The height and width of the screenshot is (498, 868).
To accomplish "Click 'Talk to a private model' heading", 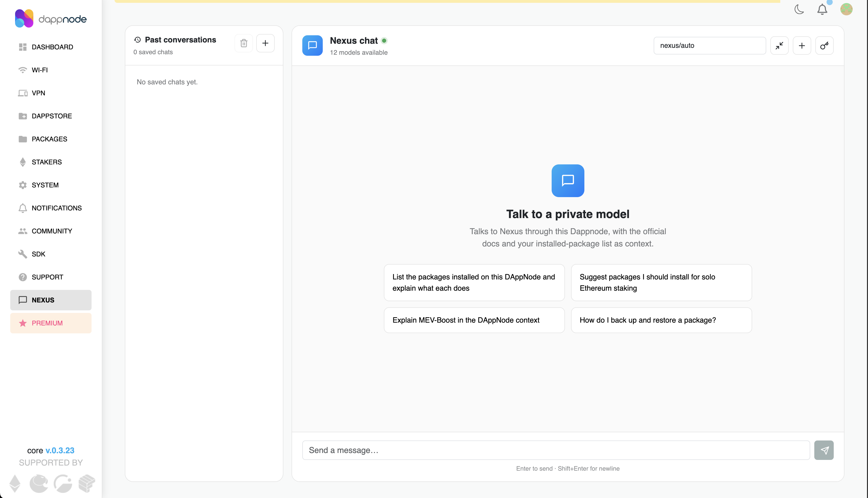I will (x=567, y=214).
